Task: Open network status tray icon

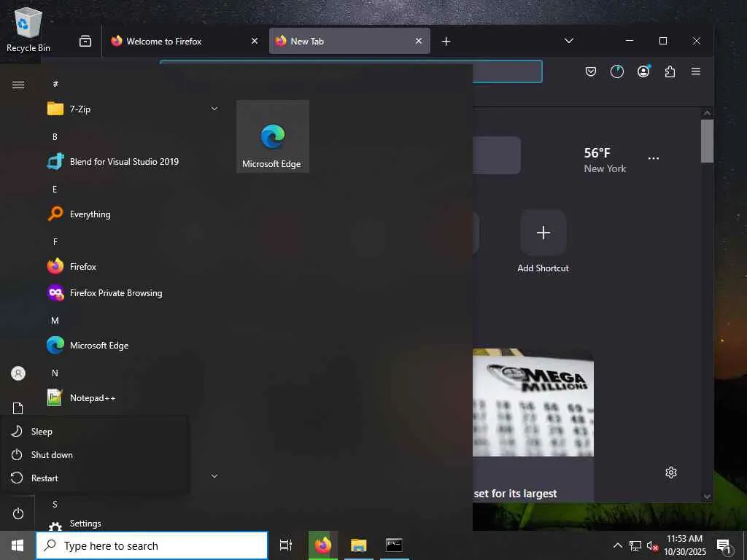Action: (635, 545)
